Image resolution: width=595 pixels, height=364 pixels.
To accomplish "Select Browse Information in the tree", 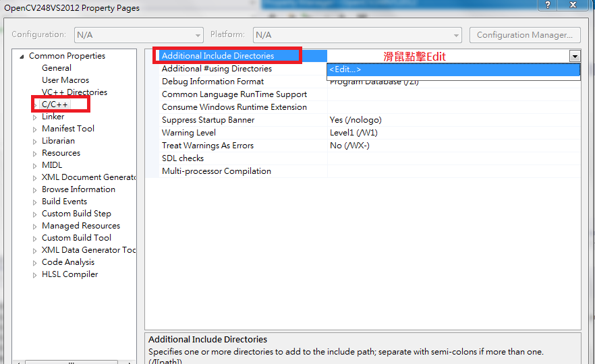I will [78, 189].
